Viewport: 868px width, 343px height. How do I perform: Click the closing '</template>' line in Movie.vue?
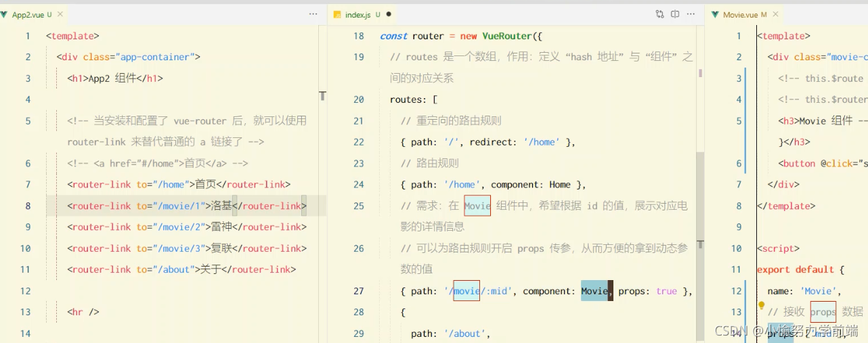pyautogui.click(x=786, y=206)
